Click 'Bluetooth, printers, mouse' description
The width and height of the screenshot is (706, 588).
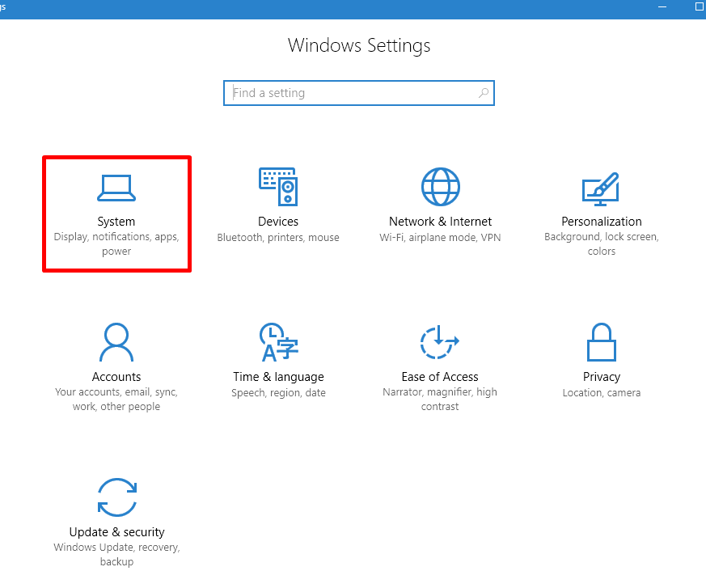278,237
